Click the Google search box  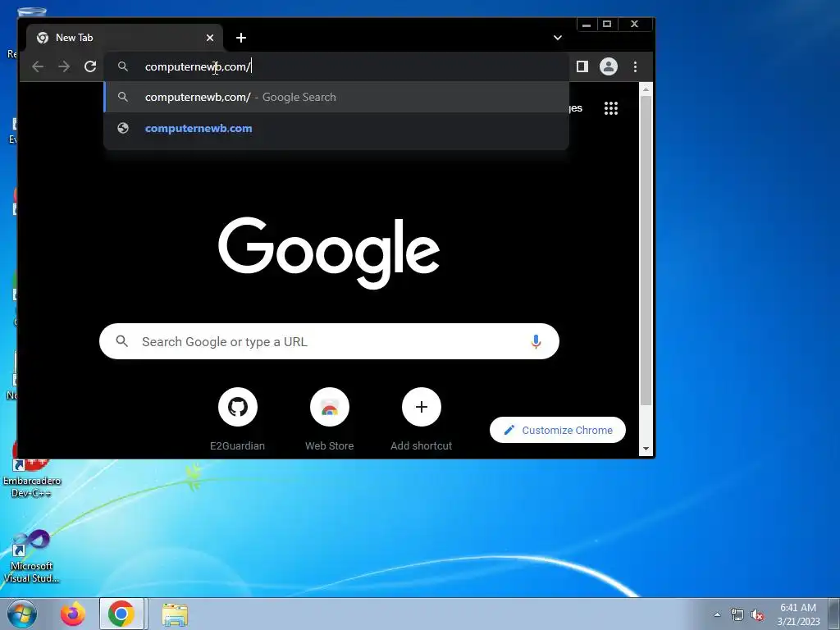pos(329,341)
